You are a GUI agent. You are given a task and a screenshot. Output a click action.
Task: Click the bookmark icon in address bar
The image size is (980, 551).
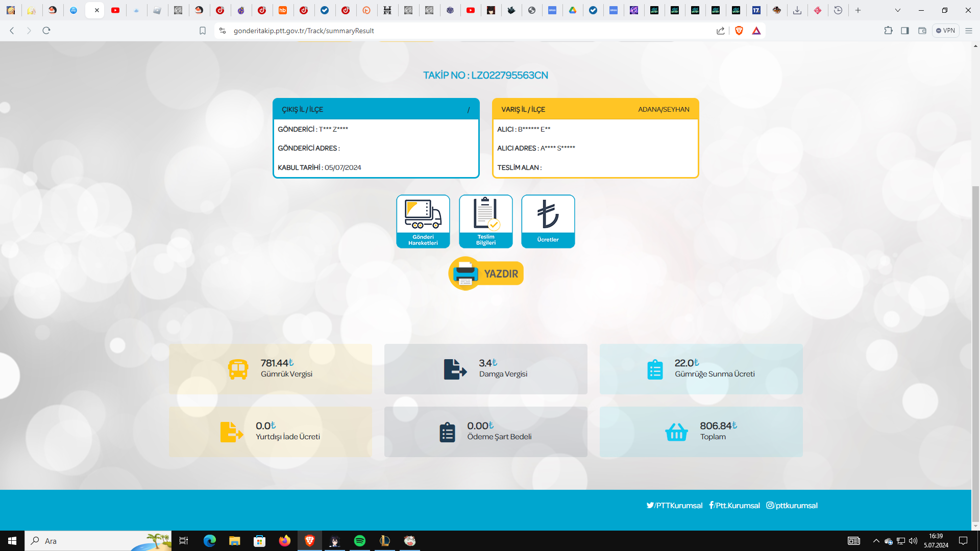[203, 31]
